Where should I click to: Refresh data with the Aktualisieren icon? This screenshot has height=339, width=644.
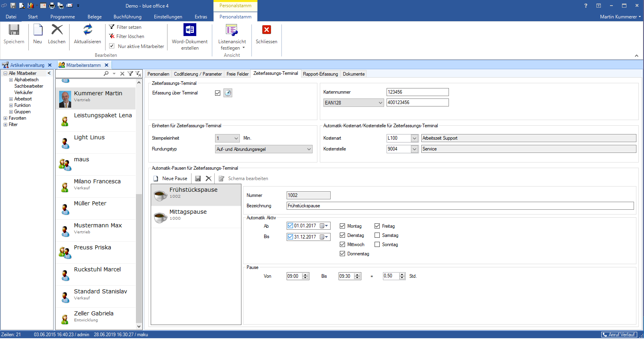coord(88,30)
